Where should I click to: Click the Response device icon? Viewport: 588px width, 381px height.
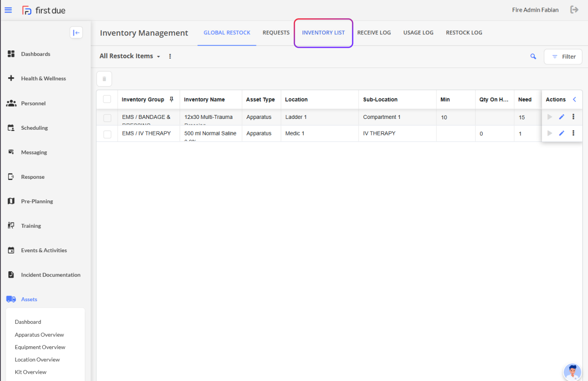coord(12,177)
